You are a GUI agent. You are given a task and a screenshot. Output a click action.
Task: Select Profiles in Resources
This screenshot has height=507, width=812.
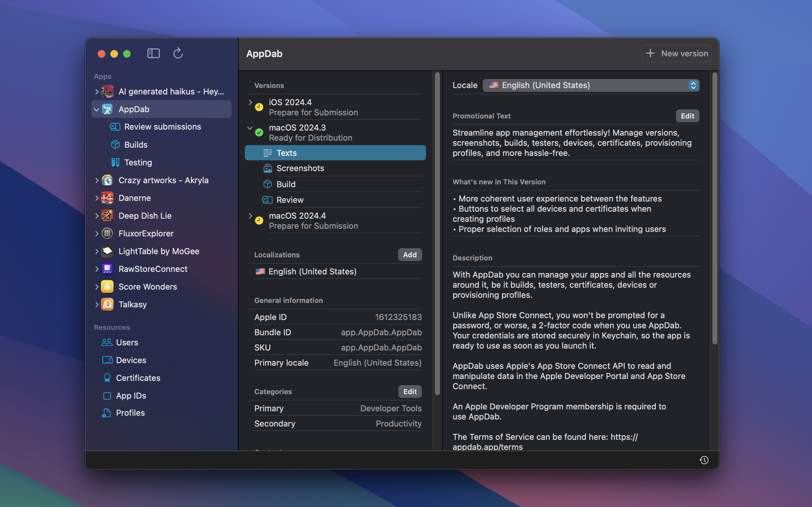click(130, 413)
